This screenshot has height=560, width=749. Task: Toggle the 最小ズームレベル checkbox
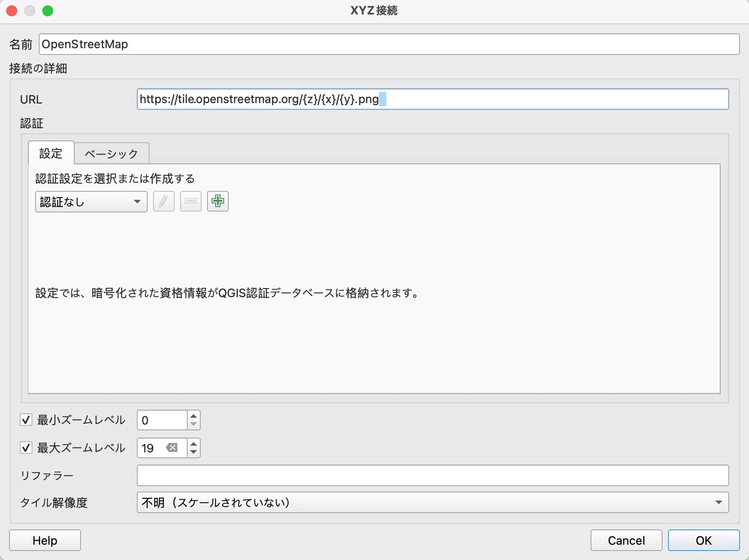(x=26, y=420)
